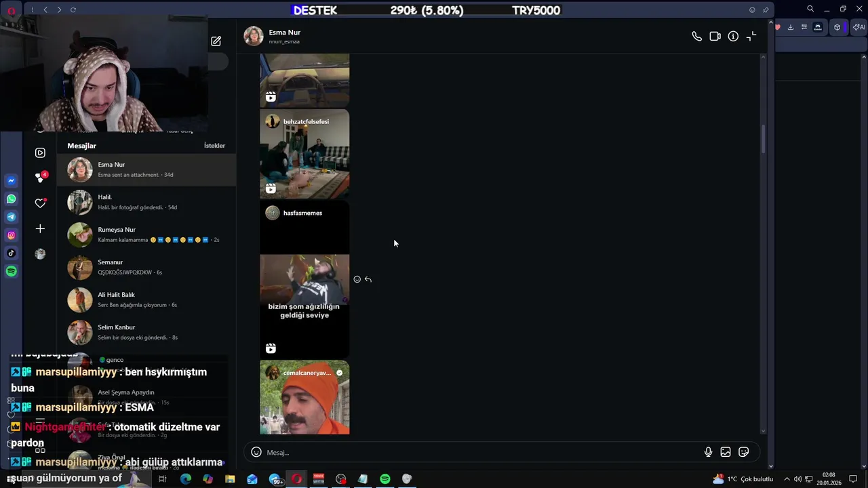The image size is (868, 488).
Task: Open the browser search magnifier icon
Action: tap(810, 9)
